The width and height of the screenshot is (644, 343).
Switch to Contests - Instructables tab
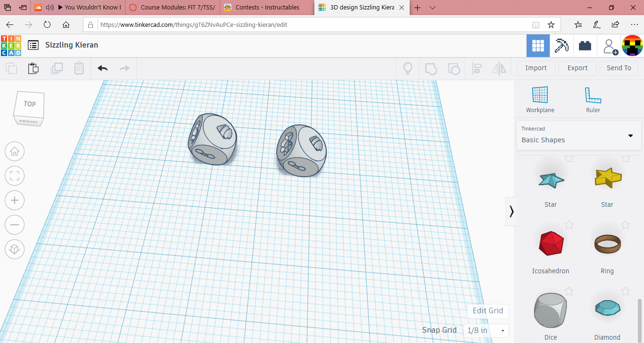267,7
